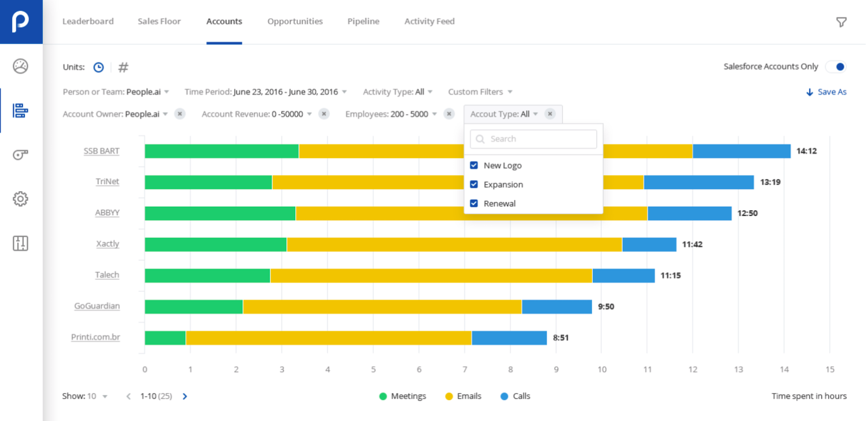Remove the Accout Type filter
Viewport: 868px width, 421px height.
click(550, 114)
